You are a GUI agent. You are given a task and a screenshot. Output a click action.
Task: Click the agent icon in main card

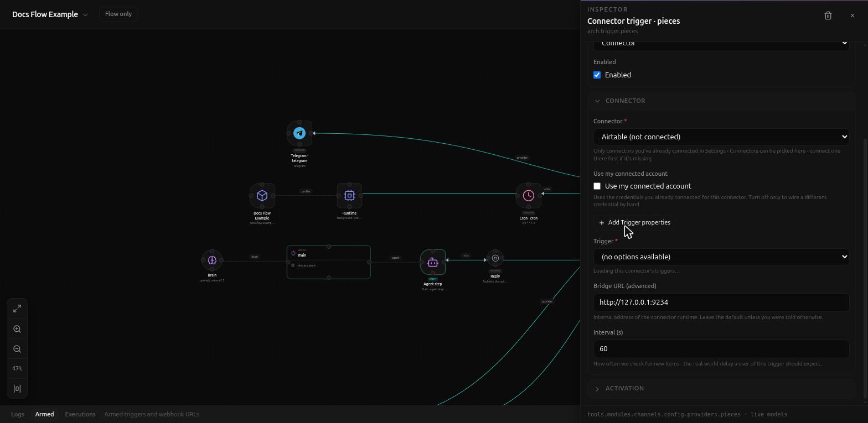[293, 253]
